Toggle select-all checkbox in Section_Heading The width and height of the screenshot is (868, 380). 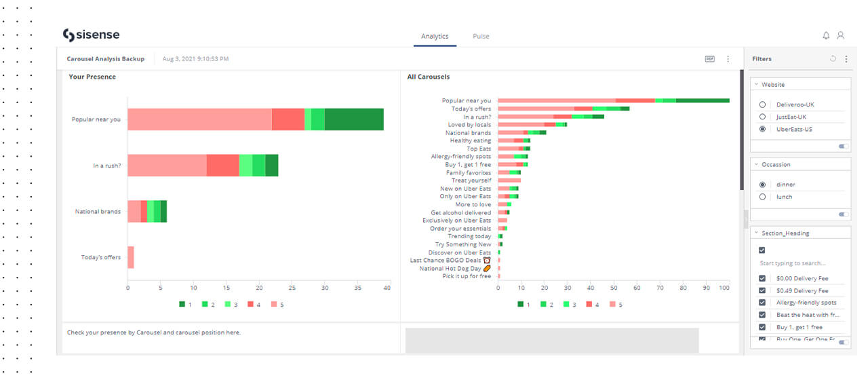[x=762, y=250]
